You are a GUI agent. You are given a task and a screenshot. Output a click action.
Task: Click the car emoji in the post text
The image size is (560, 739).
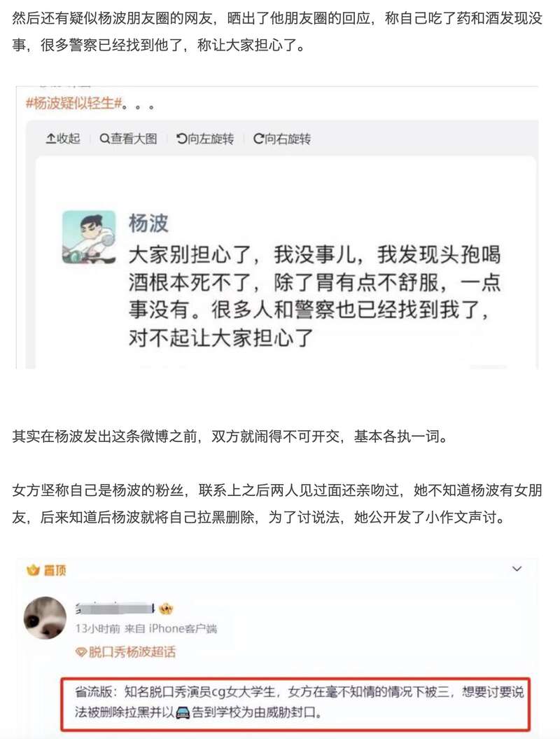point(183,712)
